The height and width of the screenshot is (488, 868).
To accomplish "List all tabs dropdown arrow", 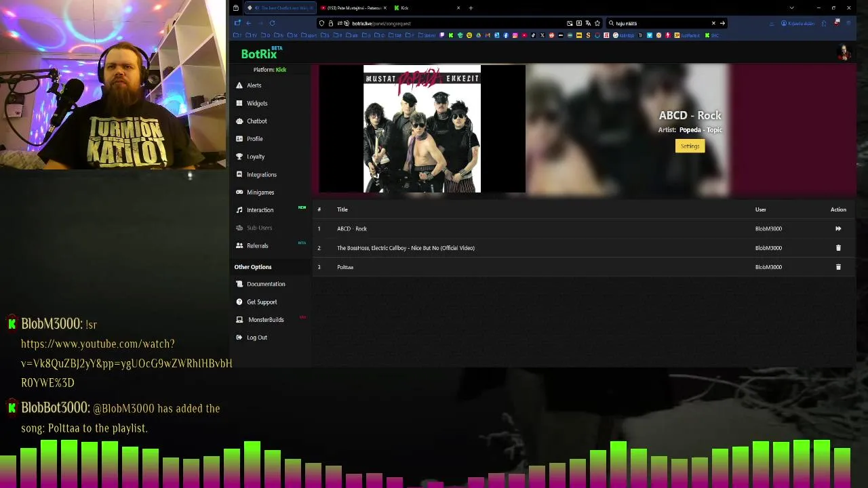I will coord(791,8).
